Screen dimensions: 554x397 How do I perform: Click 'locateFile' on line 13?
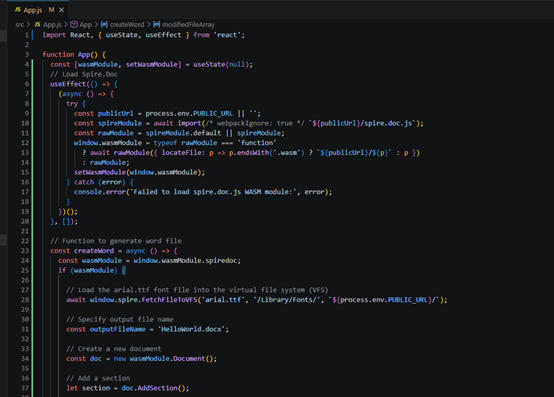click(x=182, y=153)
